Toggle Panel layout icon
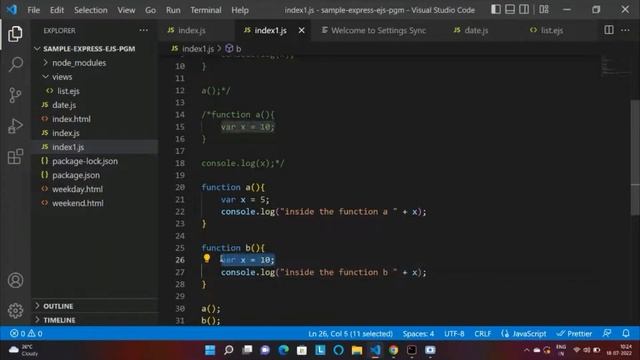 click(x=510, y=9)
